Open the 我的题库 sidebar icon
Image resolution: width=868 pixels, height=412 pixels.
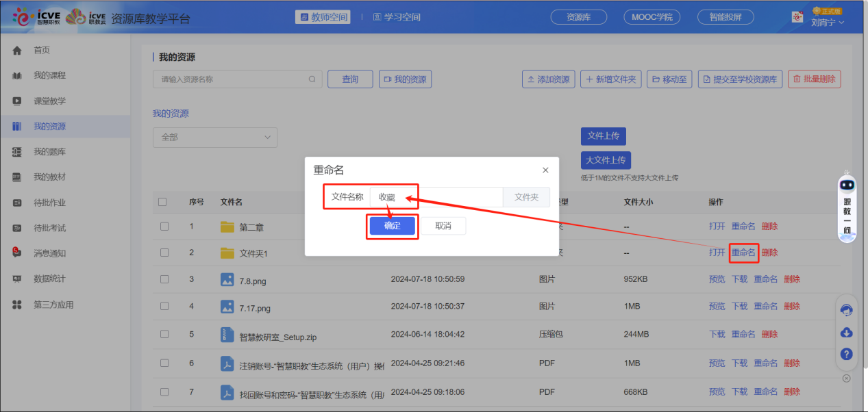[17, 152]
